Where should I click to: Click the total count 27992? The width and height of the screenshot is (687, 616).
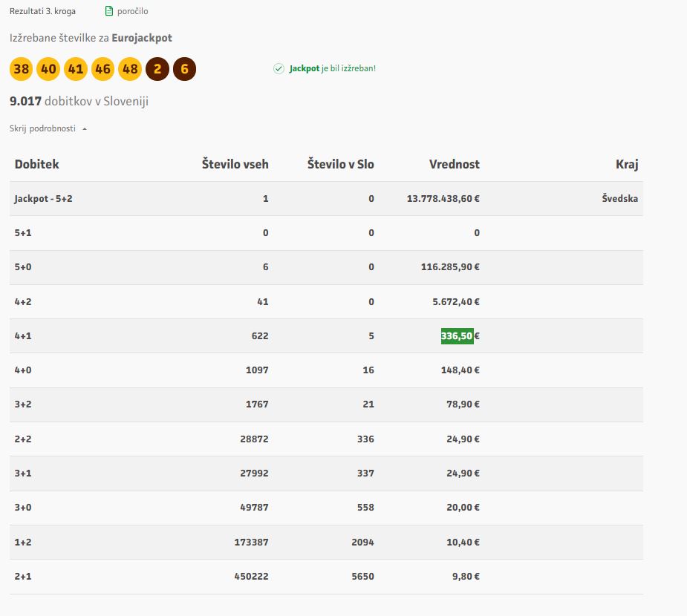(x=254, y=474)
